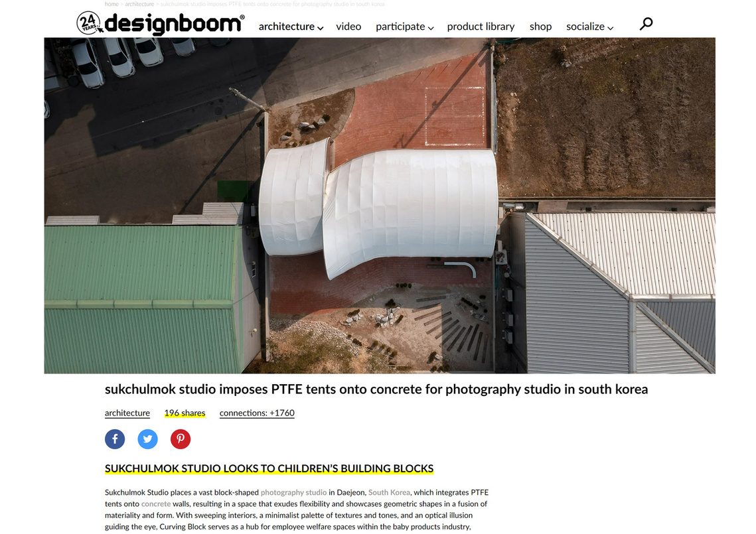The width and height of the screenshot is (756, 534).
Task: Click the architecture category link
Action: point(127,413)
